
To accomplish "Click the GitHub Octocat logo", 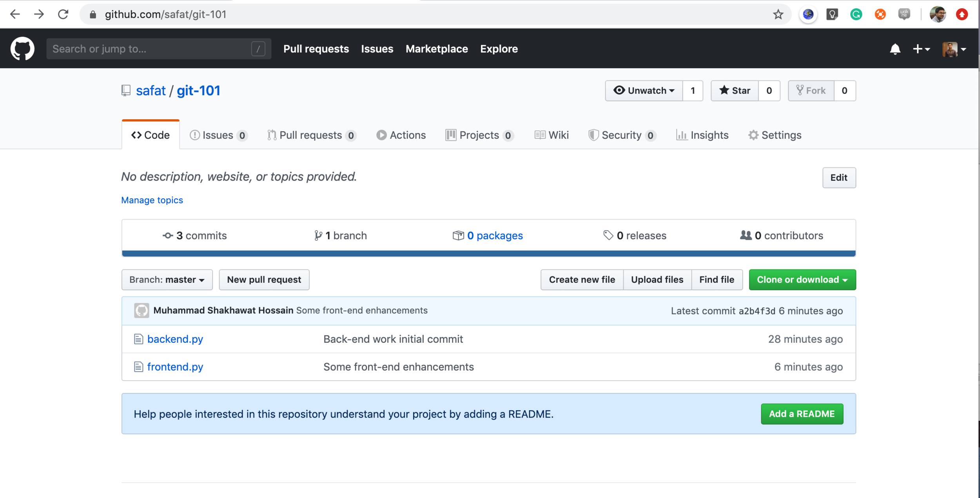I will click(22, 49).
